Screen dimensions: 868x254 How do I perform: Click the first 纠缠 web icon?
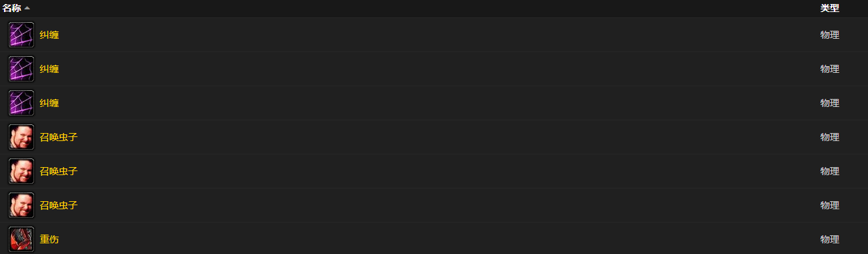click(21, 35)
